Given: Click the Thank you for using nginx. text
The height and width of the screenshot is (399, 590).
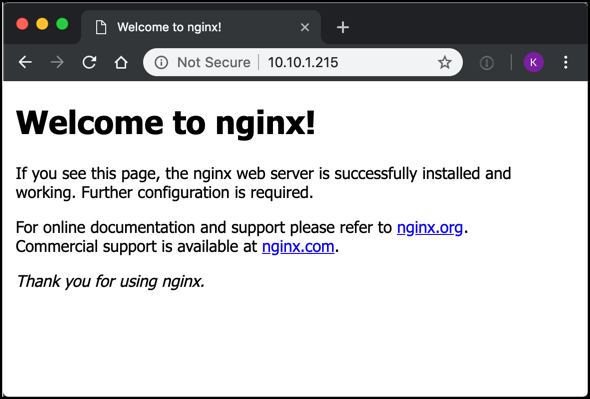Looking at the screenshot, I should click(111, 281).
